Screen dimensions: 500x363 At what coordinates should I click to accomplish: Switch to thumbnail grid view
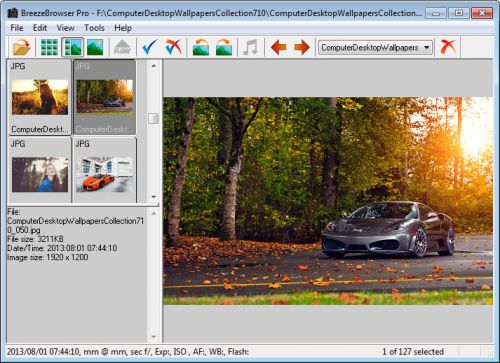tap(49, 47)
